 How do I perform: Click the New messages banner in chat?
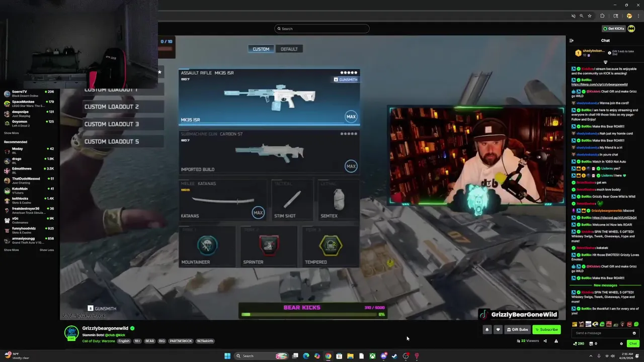click(605, 285)
